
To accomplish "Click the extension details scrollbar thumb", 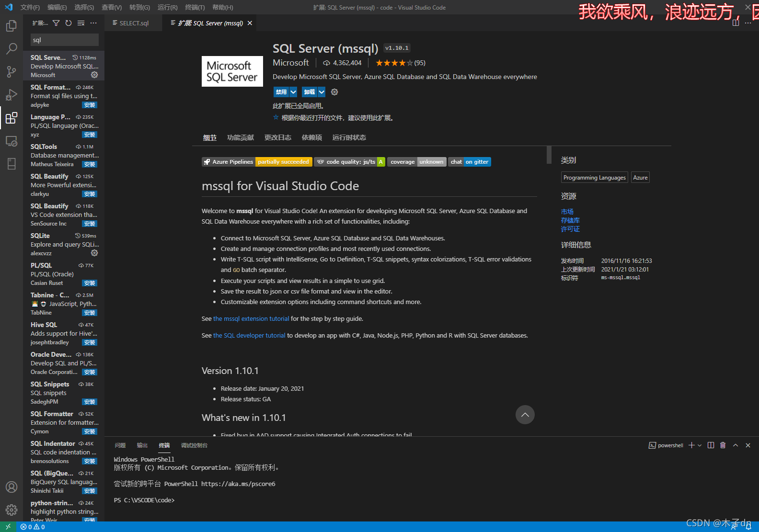I will [549, 155].
